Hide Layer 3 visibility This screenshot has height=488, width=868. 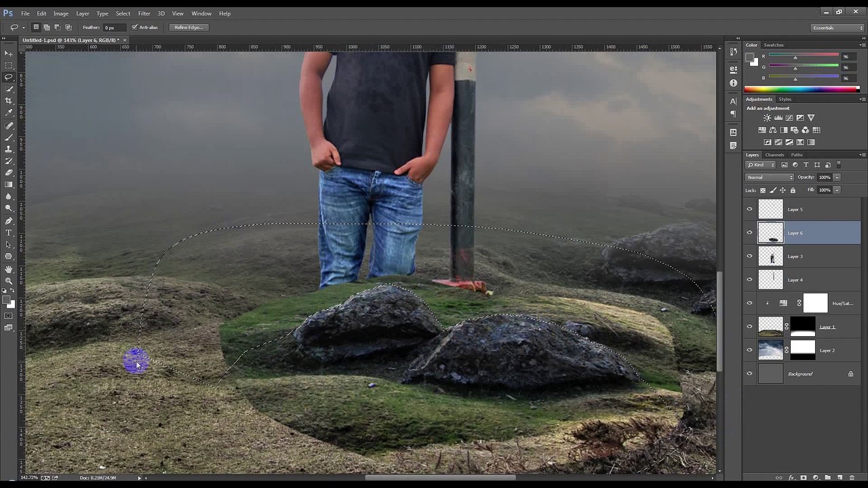click(x=749, y=256)
